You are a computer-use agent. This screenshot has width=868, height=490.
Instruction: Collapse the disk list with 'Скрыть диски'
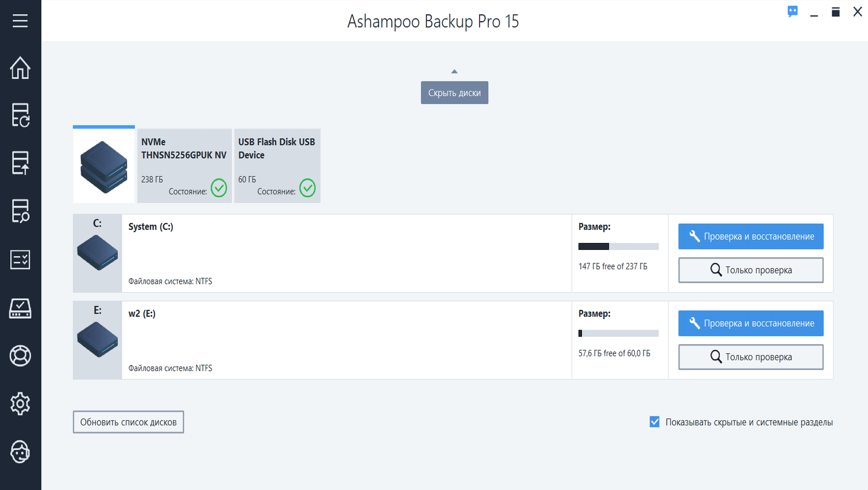coord(454,92)
